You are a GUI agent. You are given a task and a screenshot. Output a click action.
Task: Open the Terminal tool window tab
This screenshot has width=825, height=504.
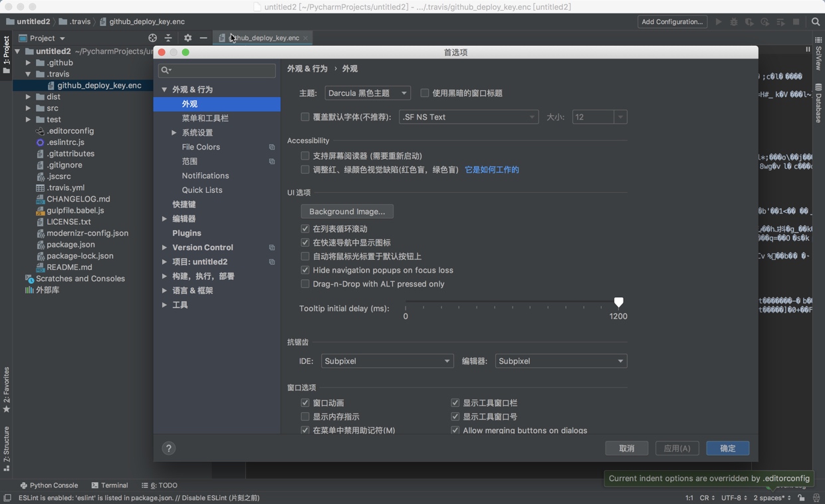coord(110,485)
